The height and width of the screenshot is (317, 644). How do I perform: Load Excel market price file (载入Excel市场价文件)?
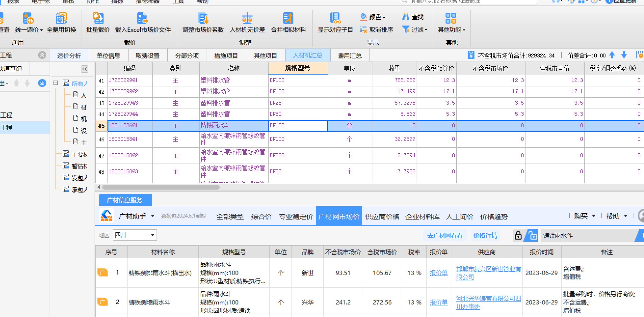coord(143,23)
